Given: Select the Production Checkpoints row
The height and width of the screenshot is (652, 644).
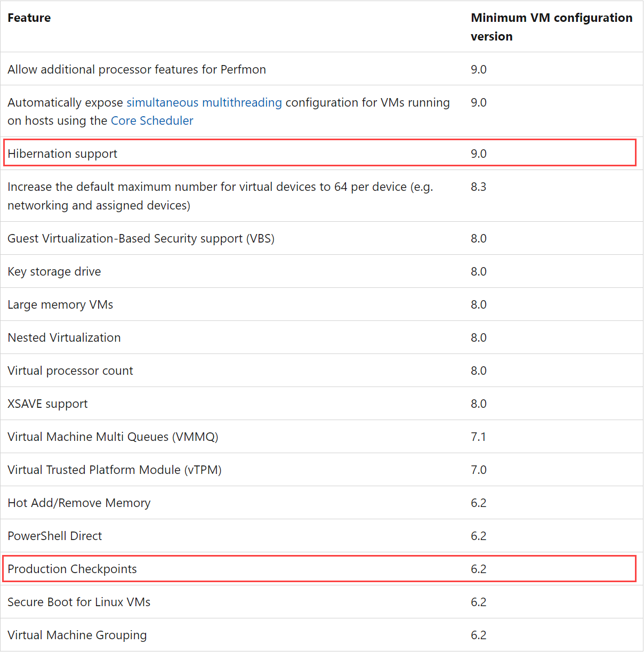Looking at the screenshot, I should click(320, 569).
